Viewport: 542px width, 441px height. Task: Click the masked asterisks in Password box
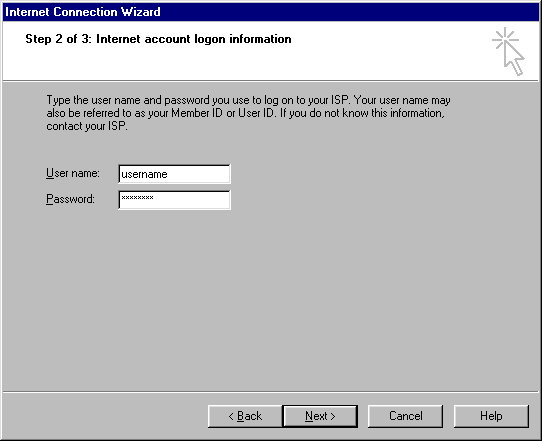tap(137, 198)
